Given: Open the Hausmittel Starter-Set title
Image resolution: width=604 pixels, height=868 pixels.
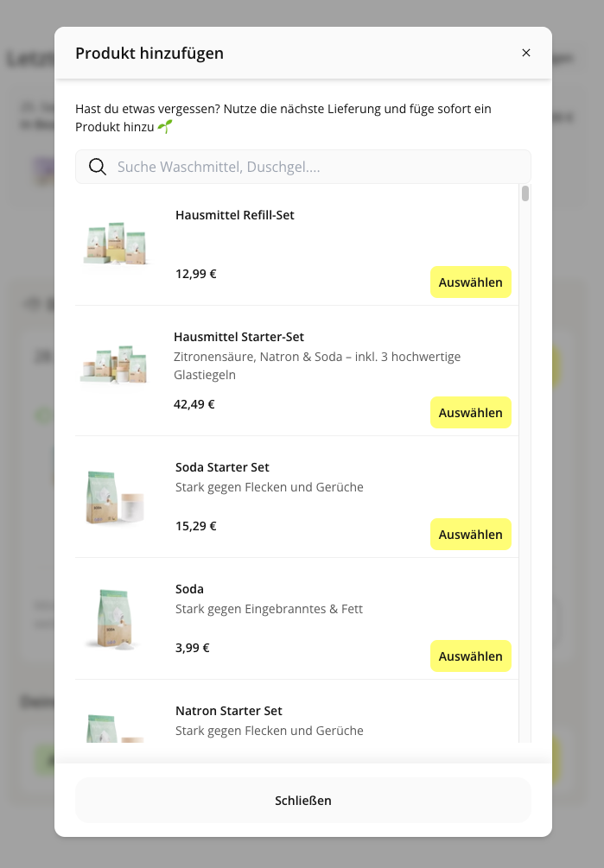Looking at the screenshot, I should pyautogui.click(x=238, y=337).
